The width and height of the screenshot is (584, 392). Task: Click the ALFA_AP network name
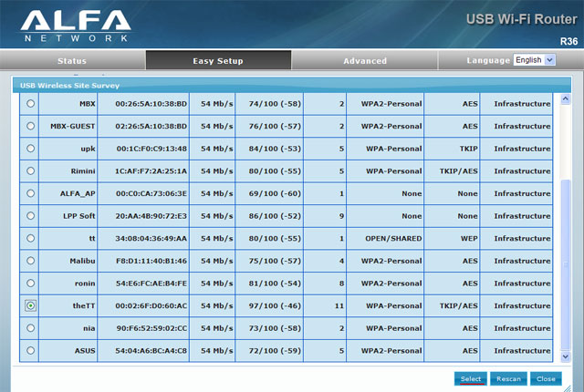(x=78, y=193)
